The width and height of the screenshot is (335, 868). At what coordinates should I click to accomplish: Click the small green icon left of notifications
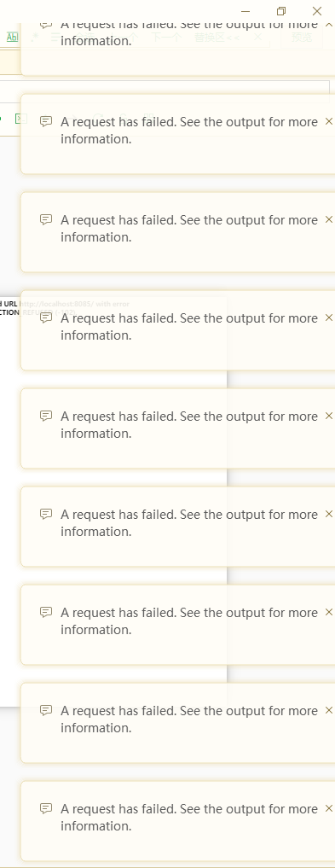(x=20, y=119)
